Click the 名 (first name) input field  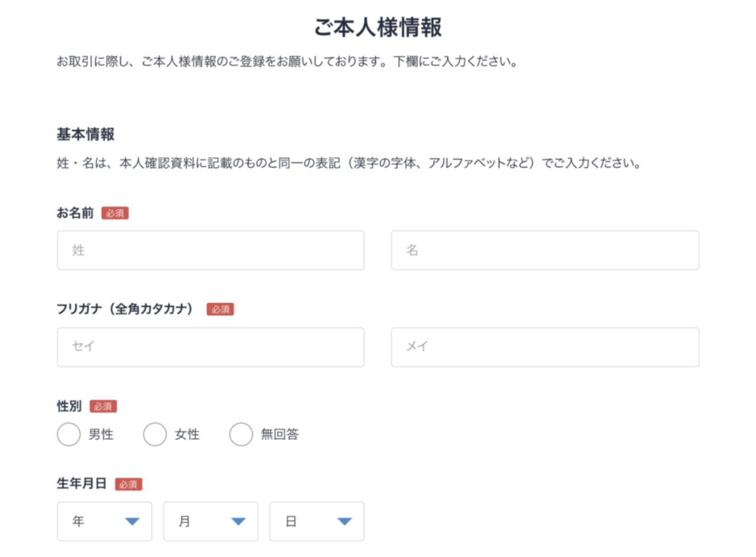point(545,250)
